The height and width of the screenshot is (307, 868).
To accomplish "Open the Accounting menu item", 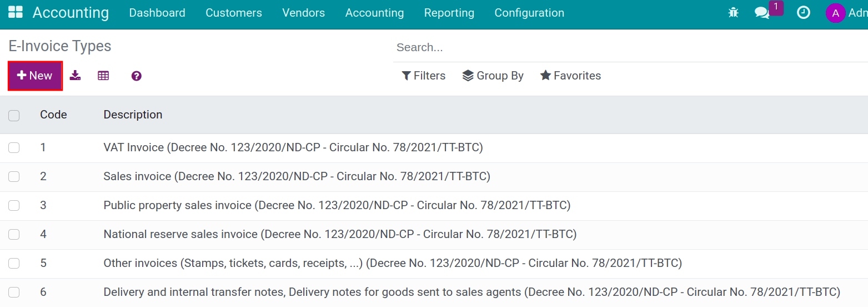I will [x=375, y=13].
